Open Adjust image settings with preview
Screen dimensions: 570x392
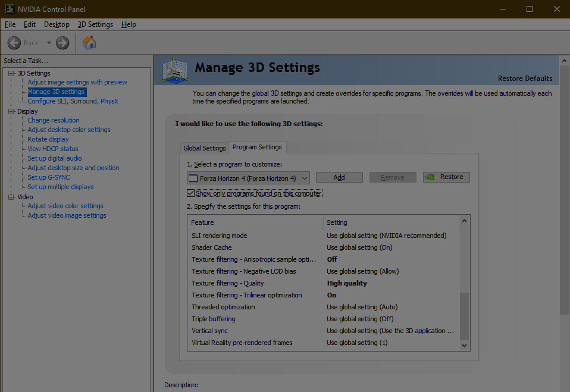(x=77, y=82)
